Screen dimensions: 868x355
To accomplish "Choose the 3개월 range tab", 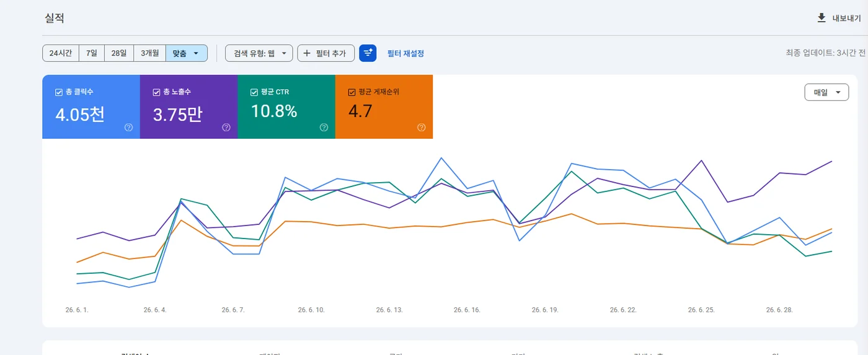I will (x=150, y=53).
